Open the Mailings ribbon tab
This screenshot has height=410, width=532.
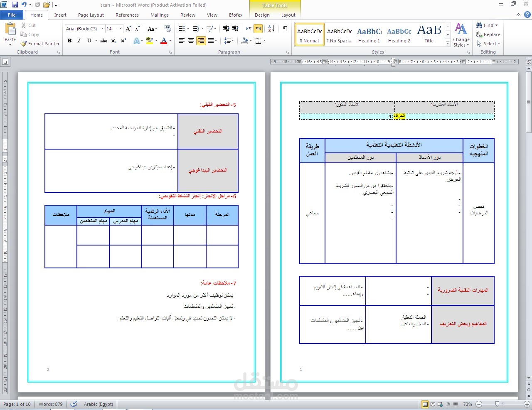point(159,15)
